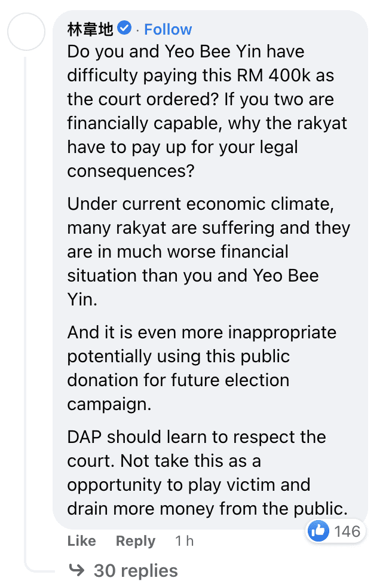Expand the 30 replies thread
Screen dimensions: 392x587
(x=135, y=570)
